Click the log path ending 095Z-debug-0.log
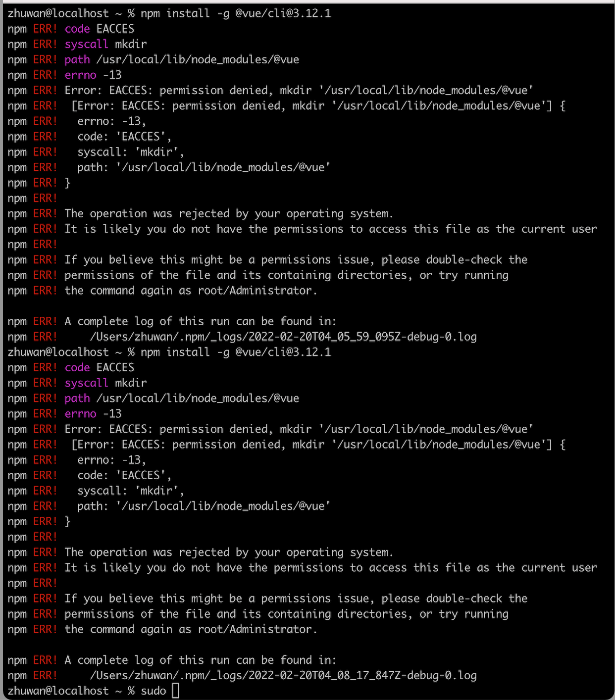The image size is (615, 700). click(x=283, y=337)
